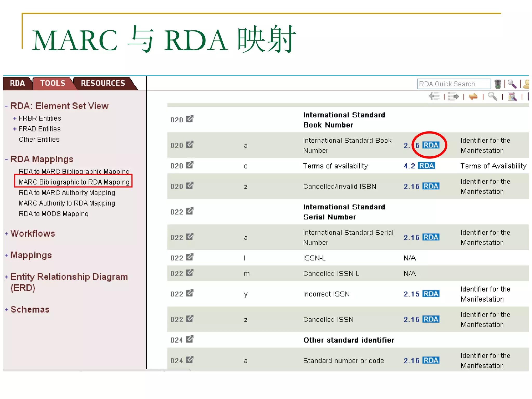Click the search-in-document page icon
532x399 pixels.
point(512,96)
